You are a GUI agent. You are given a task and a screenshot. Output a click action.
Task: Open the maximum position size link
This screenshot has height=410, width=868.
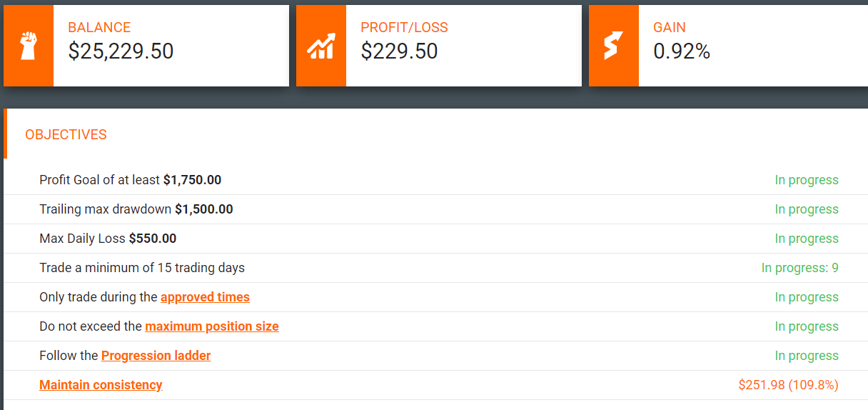pos(212,326)
